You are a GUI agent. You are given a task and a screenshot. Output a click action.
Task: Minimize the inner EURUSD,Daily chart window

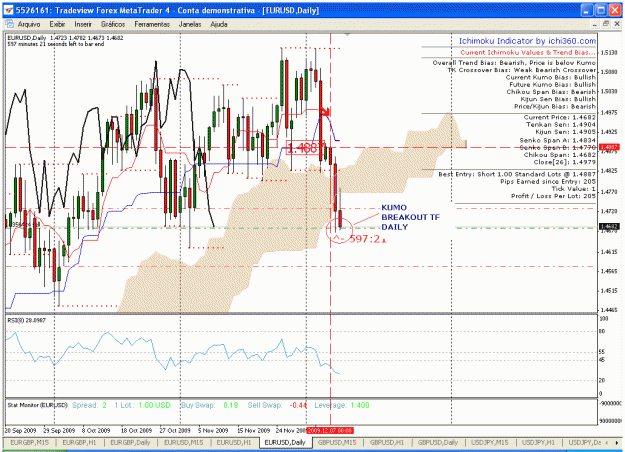point(594,24)
